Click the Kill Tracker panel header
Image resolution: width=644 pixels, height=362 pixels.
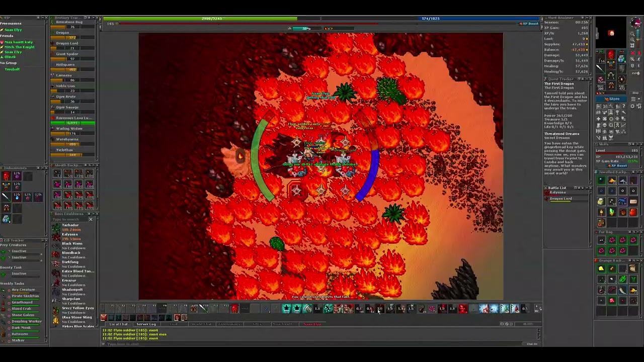coord(23,240)
